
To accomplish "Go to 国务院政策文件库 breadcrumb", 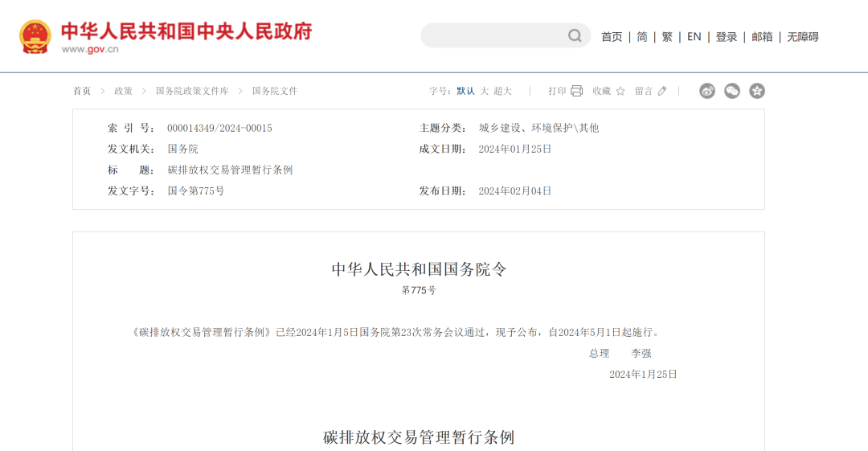I will (192, 91).
